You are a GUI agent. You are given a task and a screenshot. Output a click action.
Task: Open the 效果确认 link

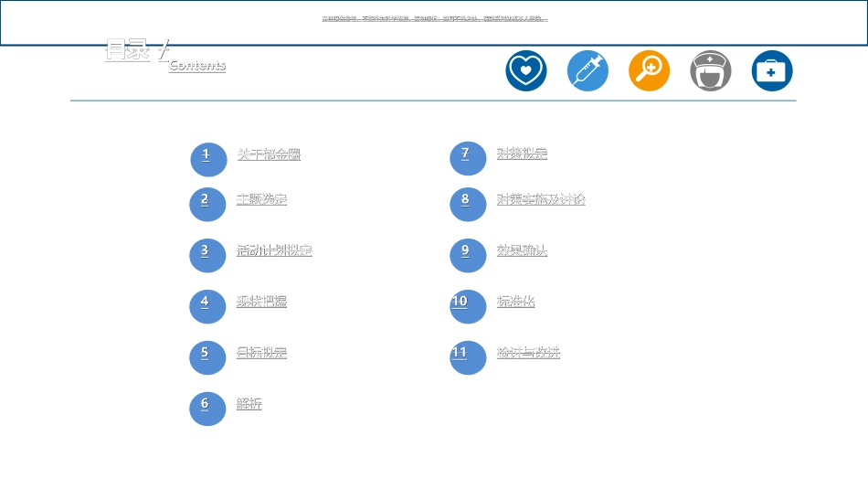(522, 250)
